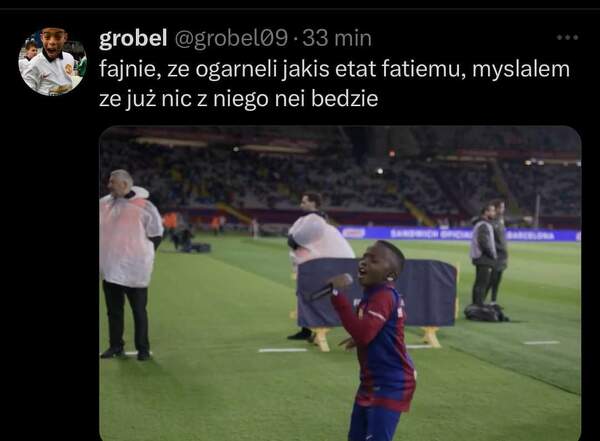Open the attached stadium photo
This screenshot has height=441, width=600.
340,283
